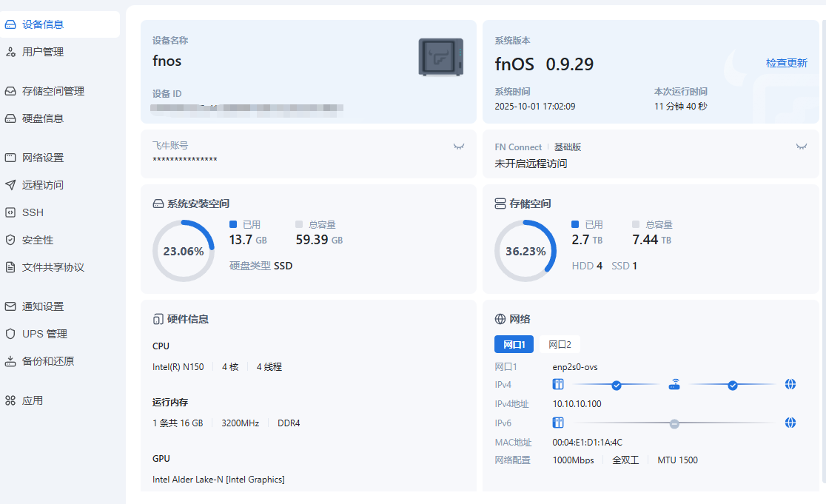Open 存储空间管理 settings
This screenshot has width=826, height=504.
click(53, 91)
